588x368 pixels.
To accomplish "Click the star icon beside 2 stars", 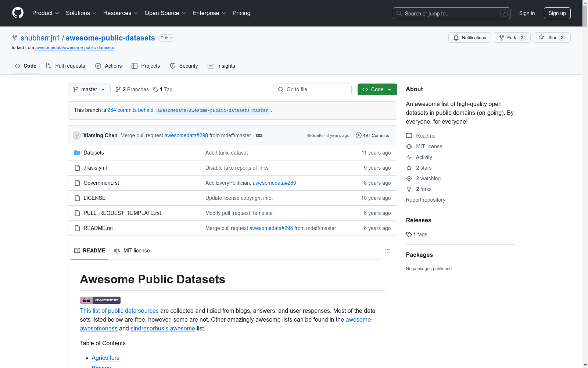I will [x=409, y=168].
